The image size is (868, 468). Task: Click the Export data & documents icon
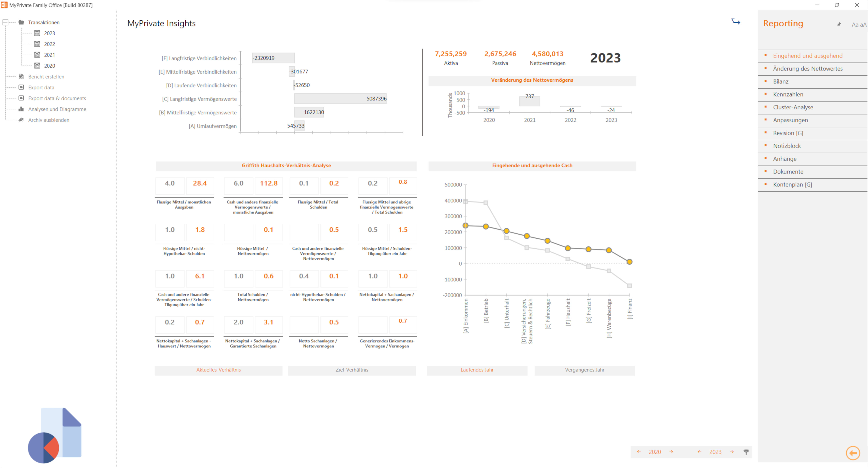[x=21, y=98]
